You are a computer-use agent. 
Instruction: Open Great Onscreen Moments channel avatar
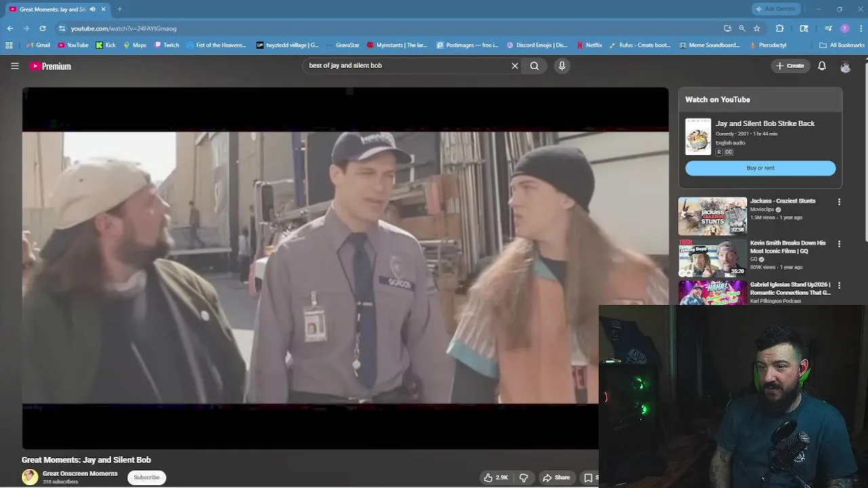30,477
